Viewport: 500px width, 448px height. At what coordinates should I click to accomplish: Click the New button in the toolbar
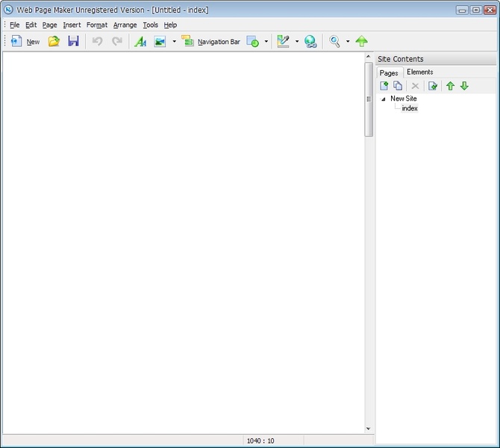coord(25,42)
